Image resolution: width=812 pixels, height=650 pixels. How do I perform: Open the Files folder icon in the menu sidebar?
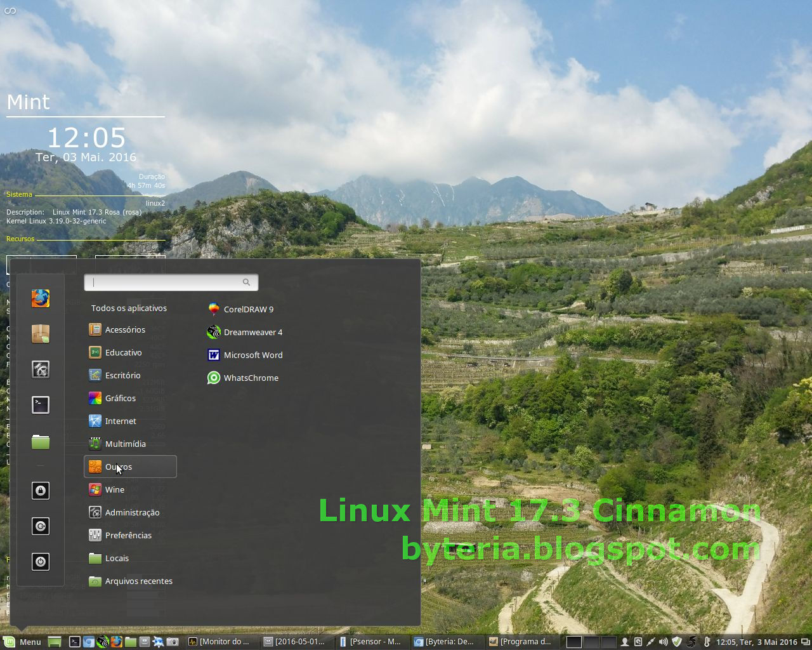point(40,440)
